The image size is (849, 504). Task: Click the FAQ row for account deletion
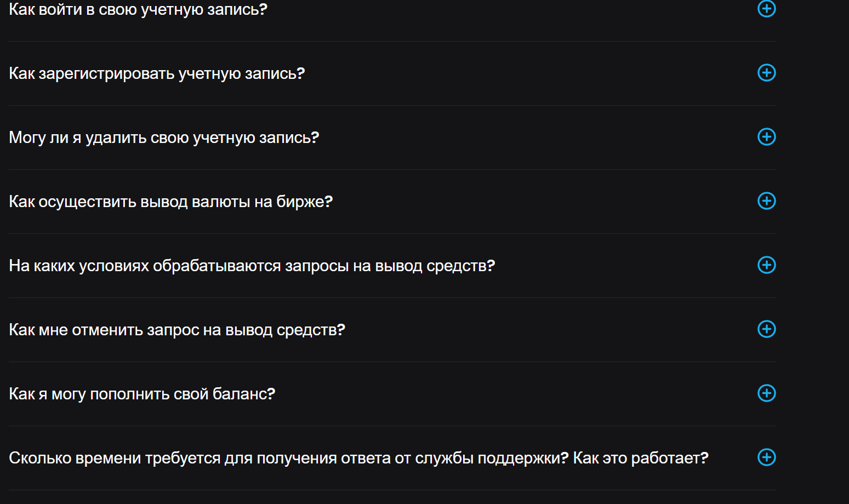point(384,137)
